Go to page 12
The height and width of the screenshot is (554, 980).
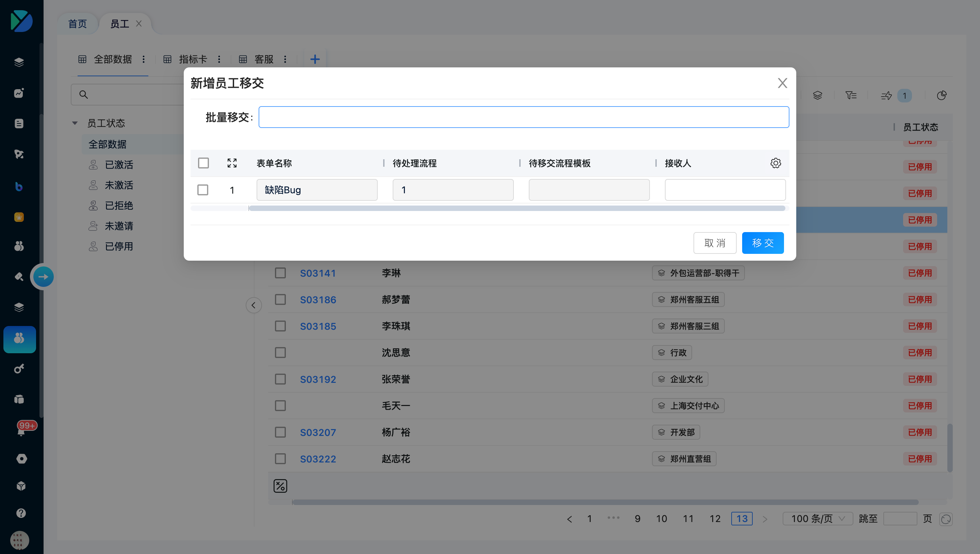click(715, 519)
